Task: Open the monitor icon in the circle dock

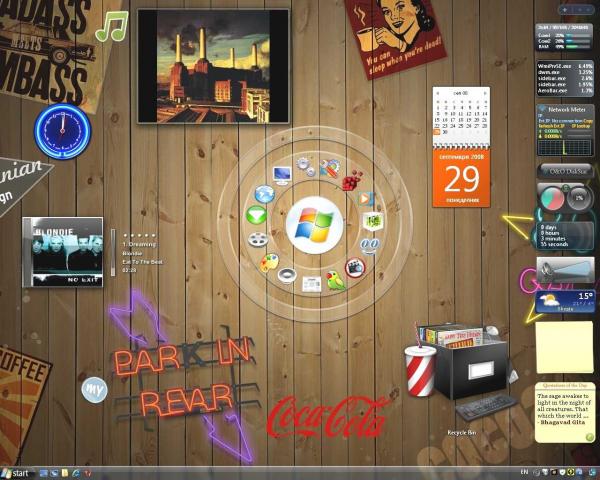Action: pos(282,176)
